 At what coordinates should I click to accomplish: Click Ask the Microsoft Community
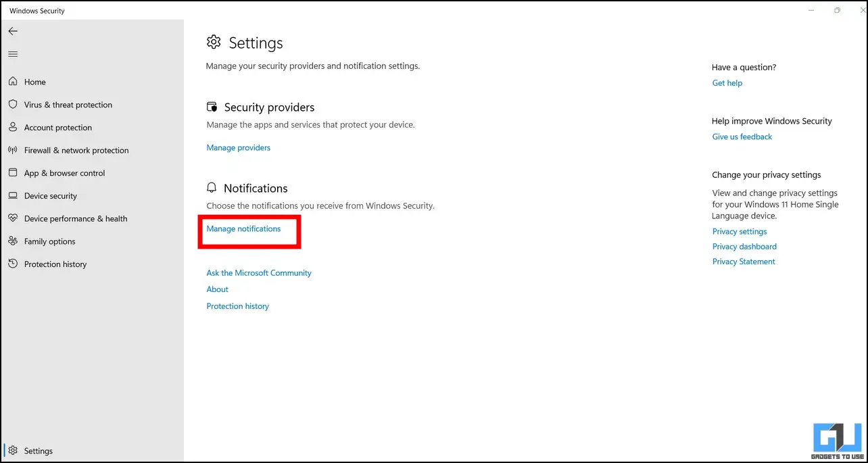point(259,273)
